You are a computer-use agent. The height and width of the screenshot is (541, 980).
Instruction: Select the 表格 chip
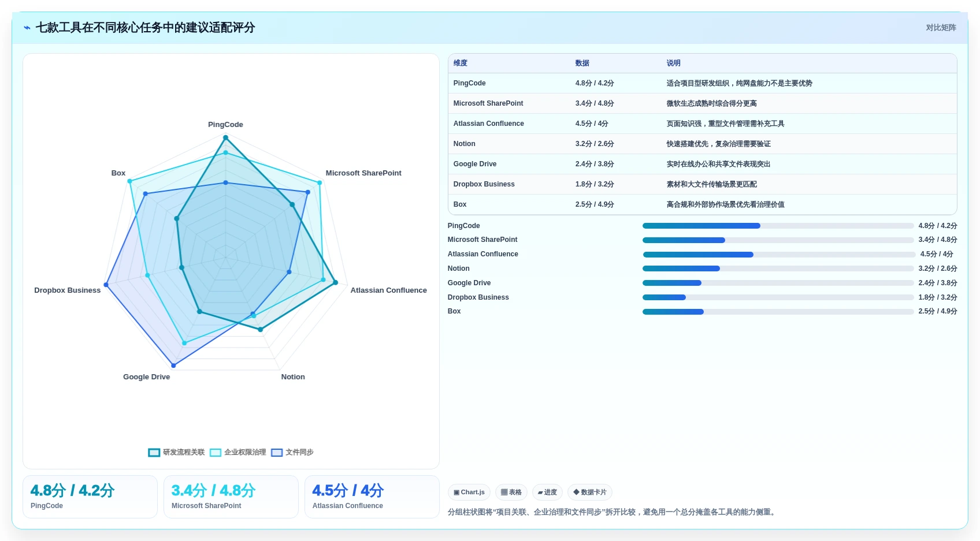(511, 493)
